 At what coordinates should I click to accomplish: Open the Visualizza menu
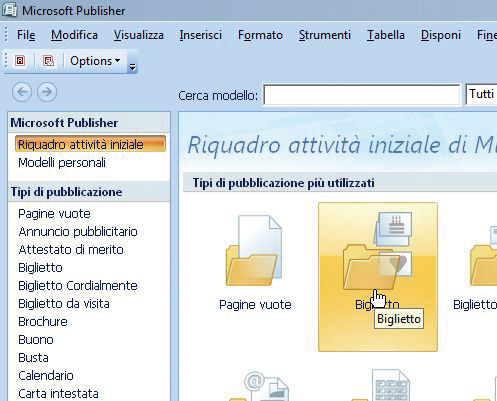(139, 35)
